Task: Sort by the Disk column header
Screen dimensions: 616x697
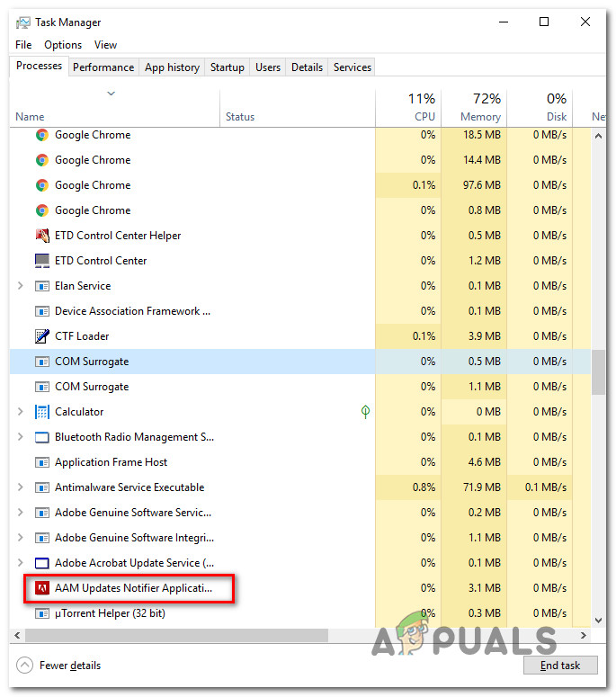Action: (540, 108)
